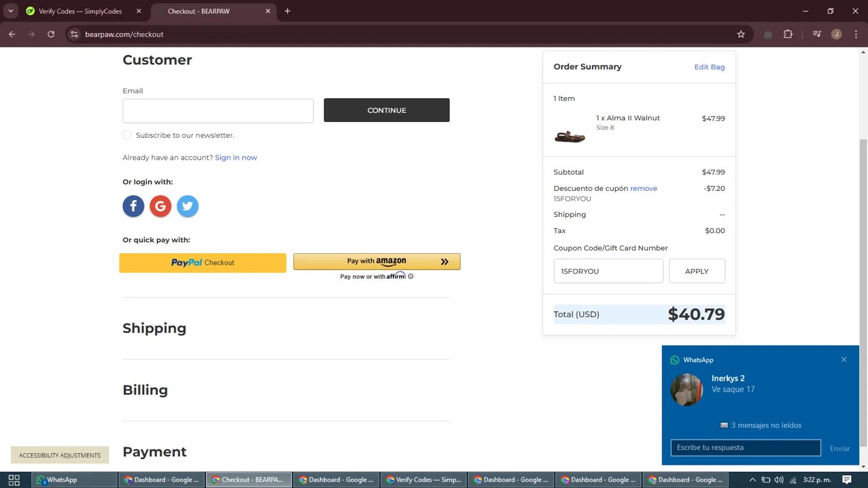
Task: Click the address bar URL
Action: pyautogui.click(x=124, y=34)
